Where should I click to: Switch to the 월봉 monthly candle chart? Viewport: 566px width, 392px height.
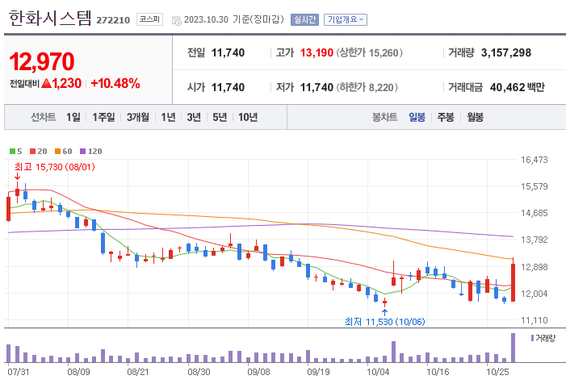(475, 117)
